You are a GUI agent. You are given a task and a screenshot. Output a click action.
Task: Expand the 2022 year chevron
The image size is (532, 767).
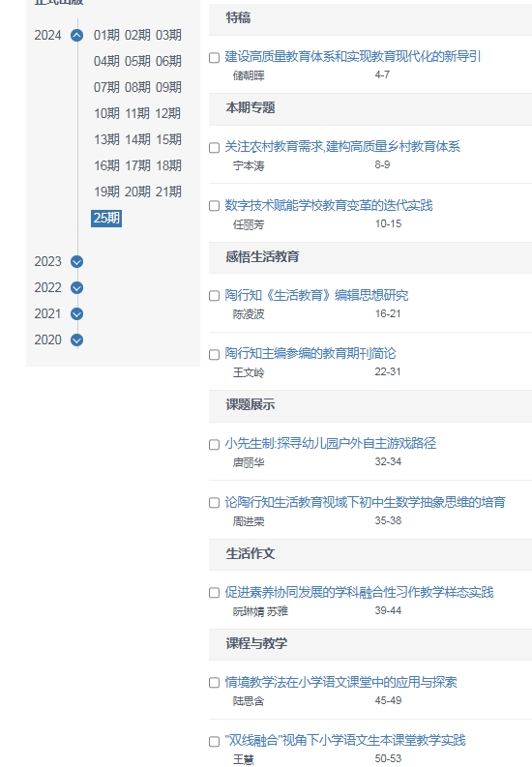click(76, 287)
